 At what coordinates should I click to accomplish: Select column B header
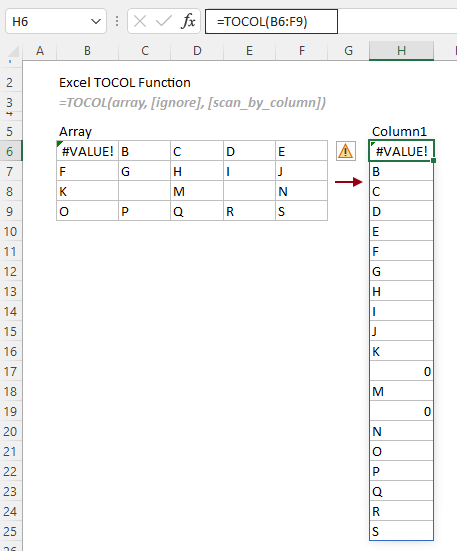[87, 51]
